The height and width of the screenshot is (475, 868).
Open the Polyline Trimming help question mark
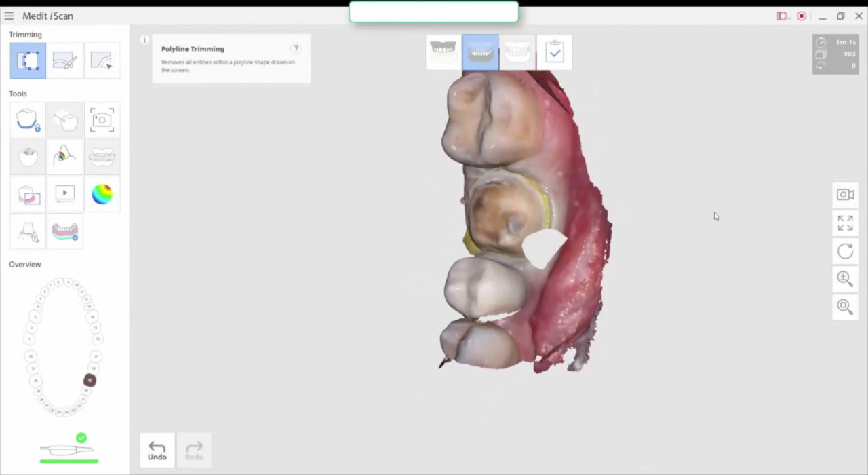[296, 48]
